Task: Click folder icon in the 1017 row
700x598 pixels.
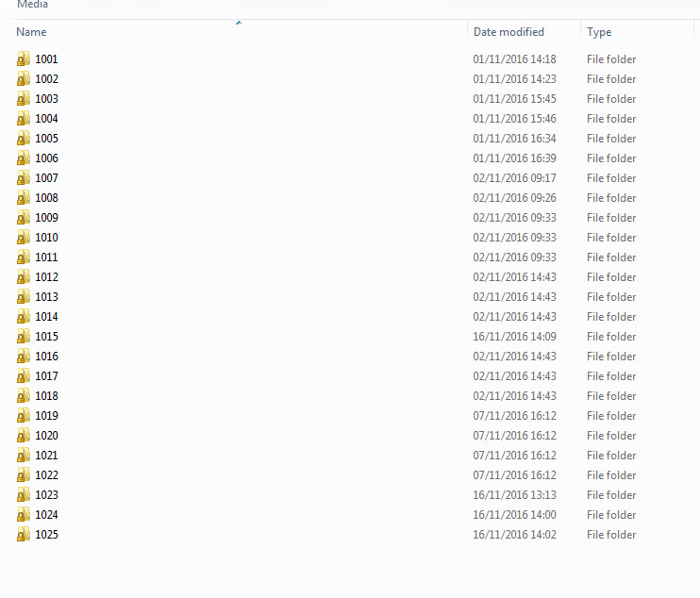Action: [24, 376]
